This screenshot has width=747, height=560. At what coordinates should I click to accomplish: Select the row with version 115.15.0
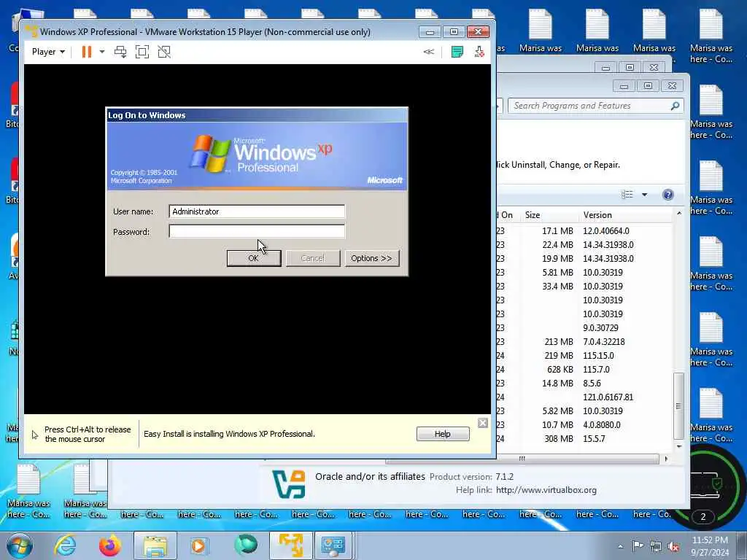click(x=584, y=355)
